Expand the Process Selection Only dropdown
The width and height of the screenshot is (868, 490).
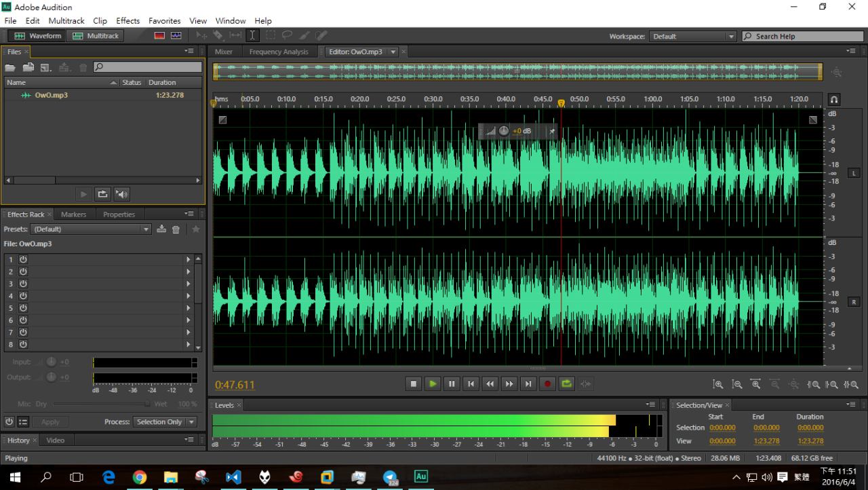click(191, 421)
